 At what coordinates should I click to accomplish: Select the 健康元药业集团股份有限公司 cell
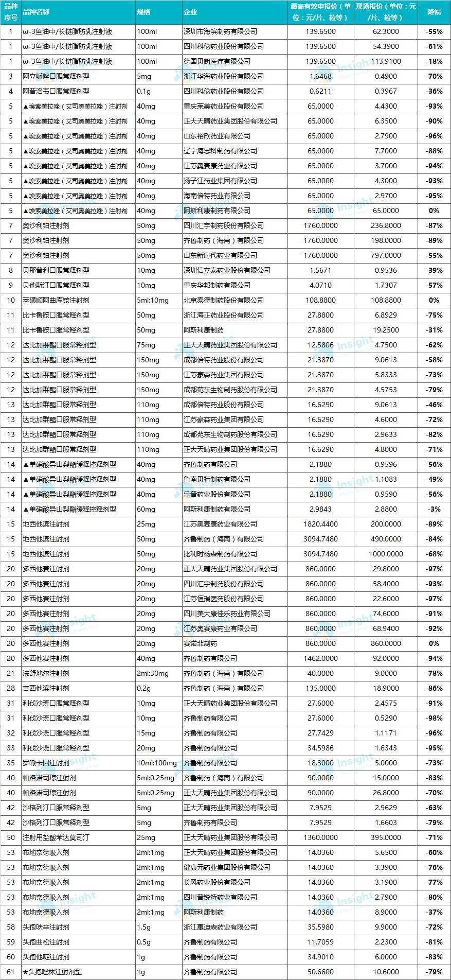[x=227, y=867]
